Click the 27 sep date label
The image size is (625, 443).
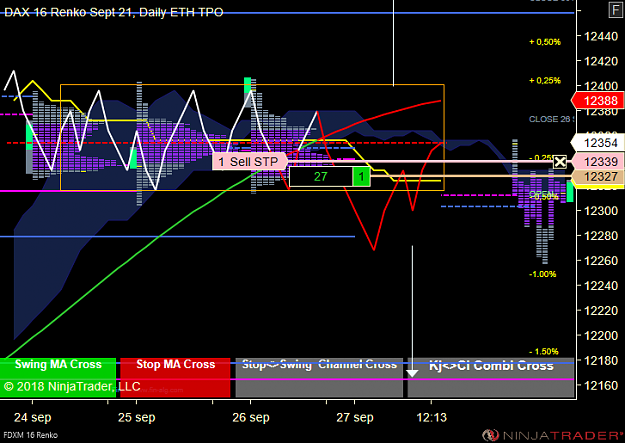(x=355, y=417)
